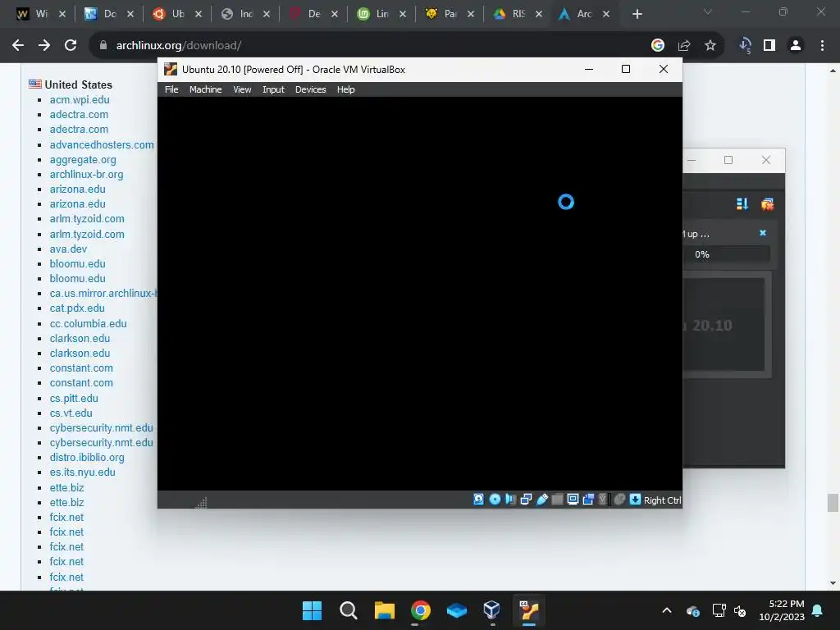Click the hard disk activity icon in VirtualBox status bar
This screenshot has width=840, height=630.
coord(478,500)
